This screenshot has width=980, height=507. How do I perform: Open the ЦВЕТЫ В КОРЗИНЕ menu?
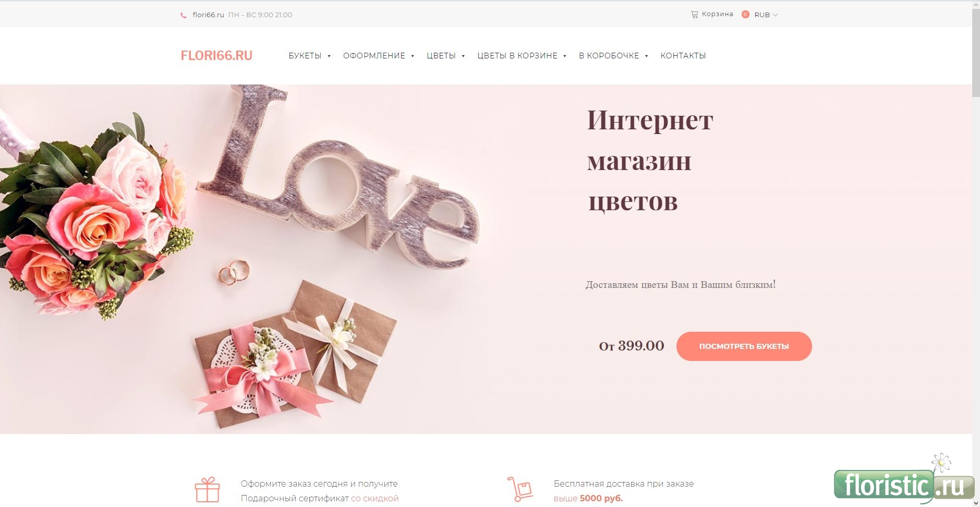[x=522, y=56]
